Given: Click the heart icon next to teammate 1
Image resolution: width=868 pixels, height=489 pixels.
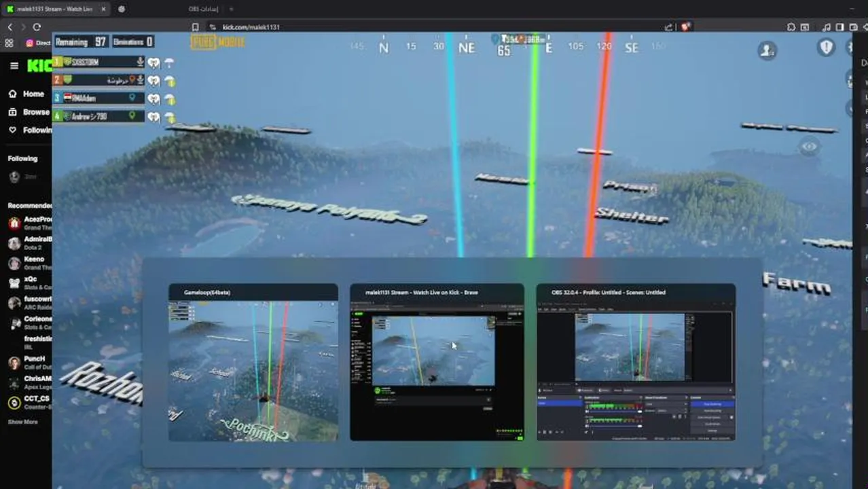Looking at the screenshot, I should click(154, 62).
